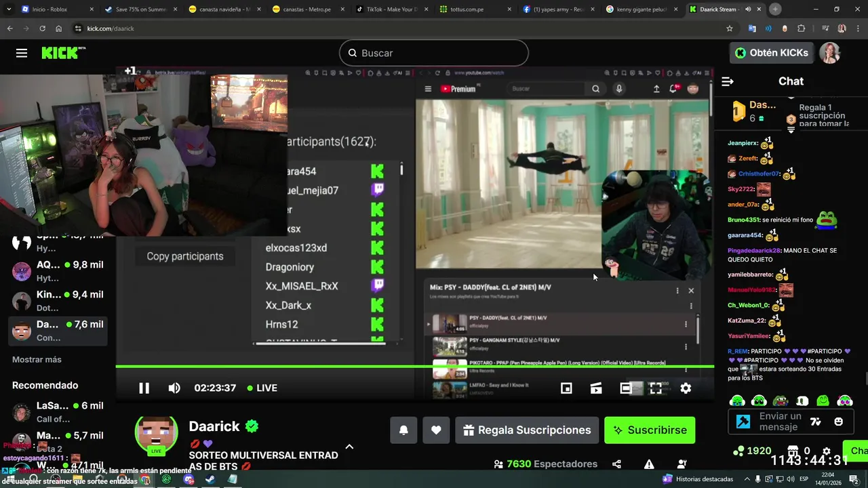Image resolution: width=868 pixels, height=488 pixels.
Task: Open a new browser tab
Action: 775,9
